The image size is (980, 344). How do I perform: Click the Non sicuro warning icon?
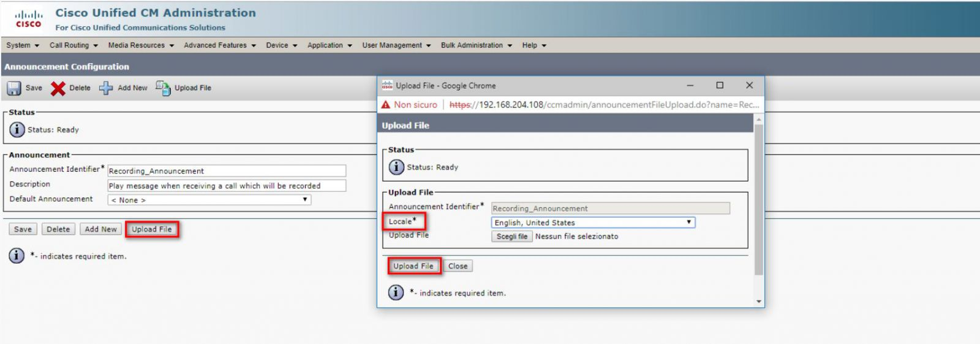386,105
